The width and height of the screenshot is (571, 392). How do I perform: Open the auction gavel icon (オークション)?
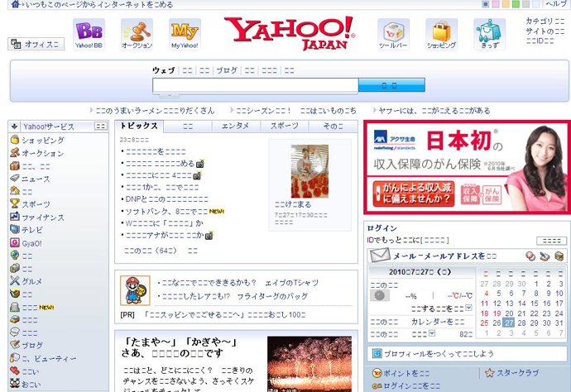pyautogui.click(x=137, y=34)
